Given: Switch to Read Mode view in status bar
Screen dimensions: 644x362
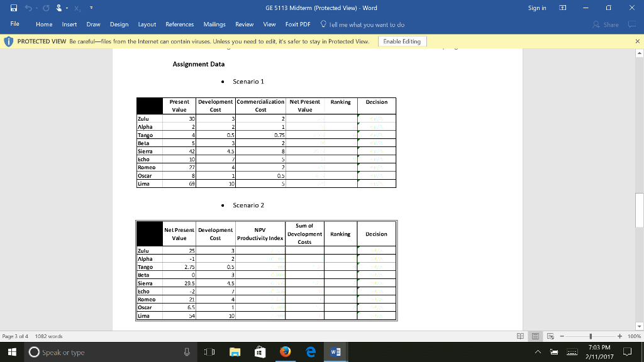Looking at the screenshot, I should pos(521,336).
